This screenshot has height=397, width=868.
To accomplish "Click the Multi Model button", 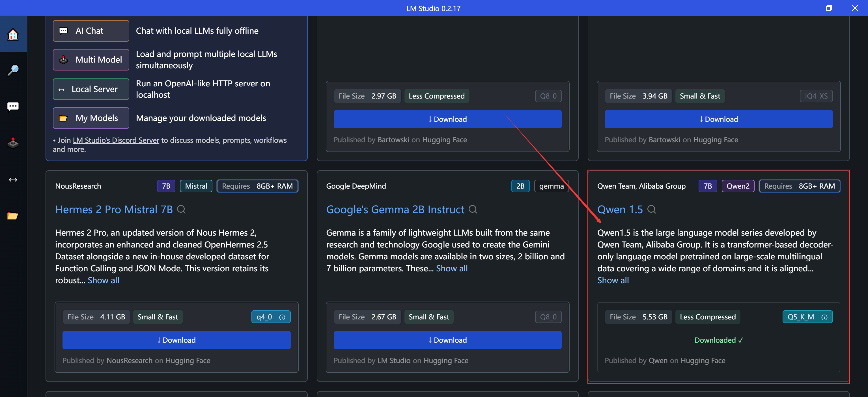I will [91, 60].
